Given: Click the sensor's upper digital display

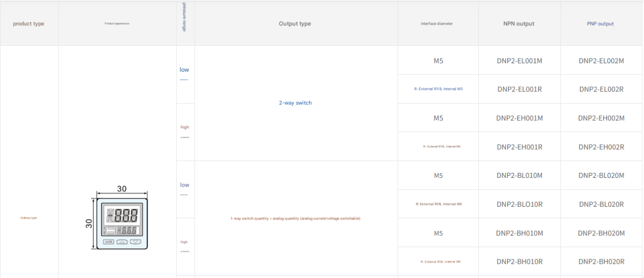Looking at the screenshot, I should point(120,216).
